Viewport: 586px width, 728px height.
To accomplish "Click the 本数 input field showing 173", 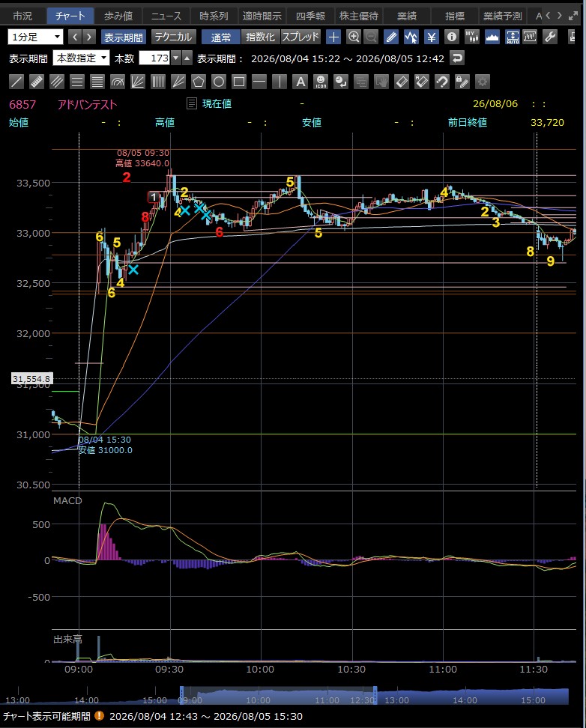I will point(155,58).
